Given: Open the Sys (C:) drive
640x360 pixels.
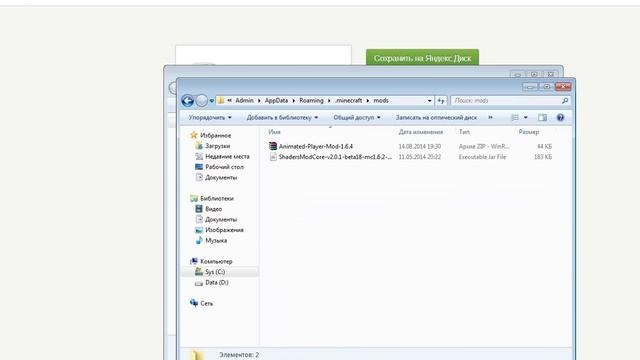Looking at the screenshot, I should click(x=215, y=272).
